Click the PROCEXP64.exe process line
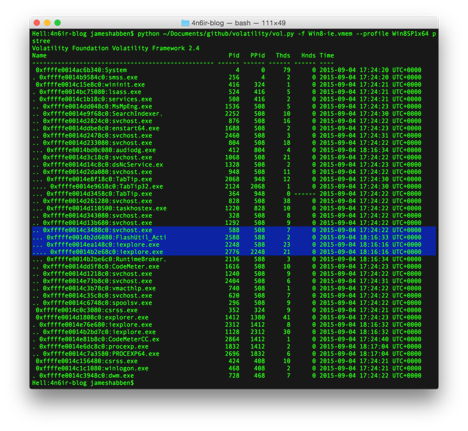Viewport: 468px width, 431px height. (228, 354)
